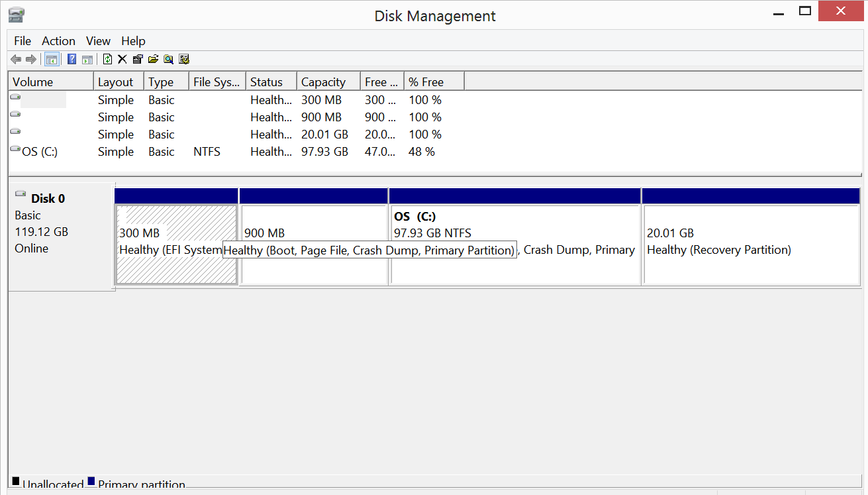This screenshot has width=868, height=495.
Task: Click the 20.01 GB capacity cell in volume list
Action: pyautogui.click(x=324, y=135)
